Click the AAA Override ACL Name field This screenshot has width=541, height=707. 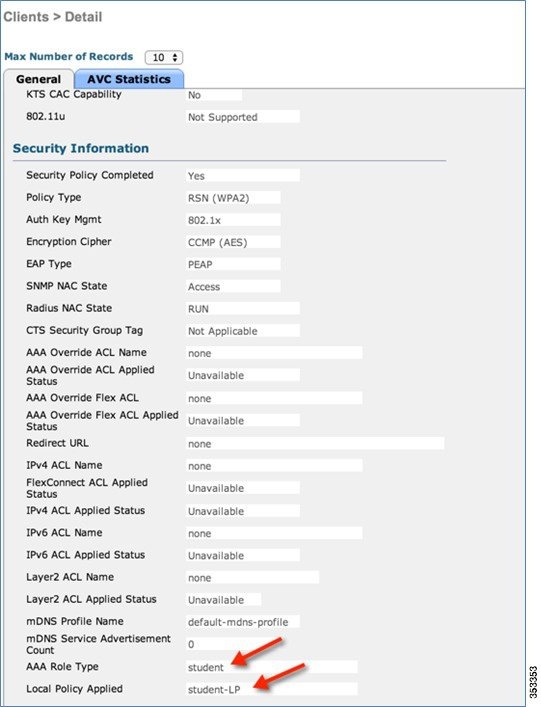274,353
